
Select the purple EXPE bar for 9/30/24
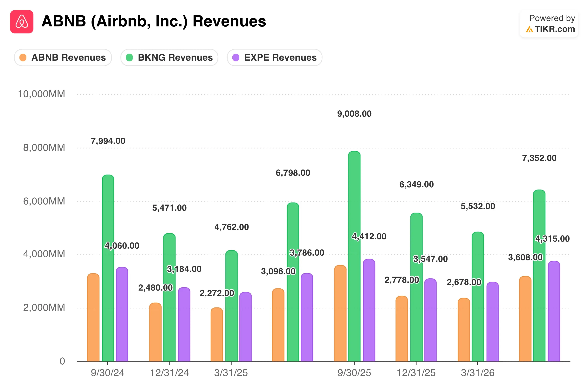[122, 314]
